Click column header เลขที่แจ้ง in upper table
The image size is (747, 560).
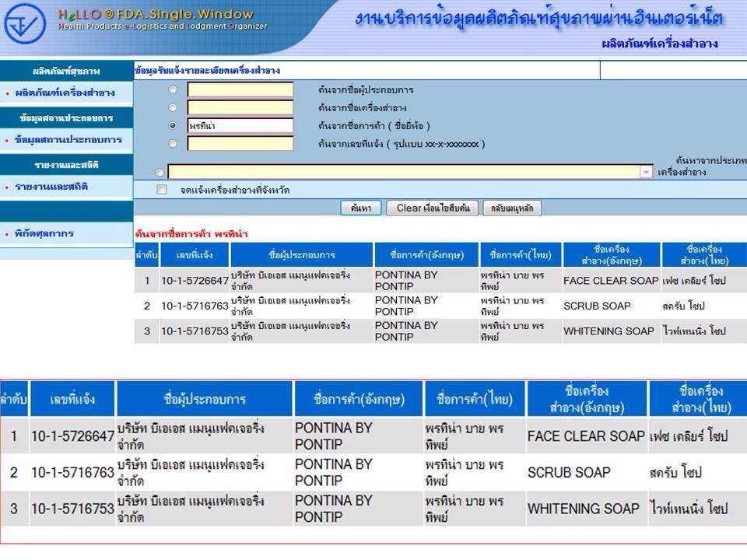point(195,255)
